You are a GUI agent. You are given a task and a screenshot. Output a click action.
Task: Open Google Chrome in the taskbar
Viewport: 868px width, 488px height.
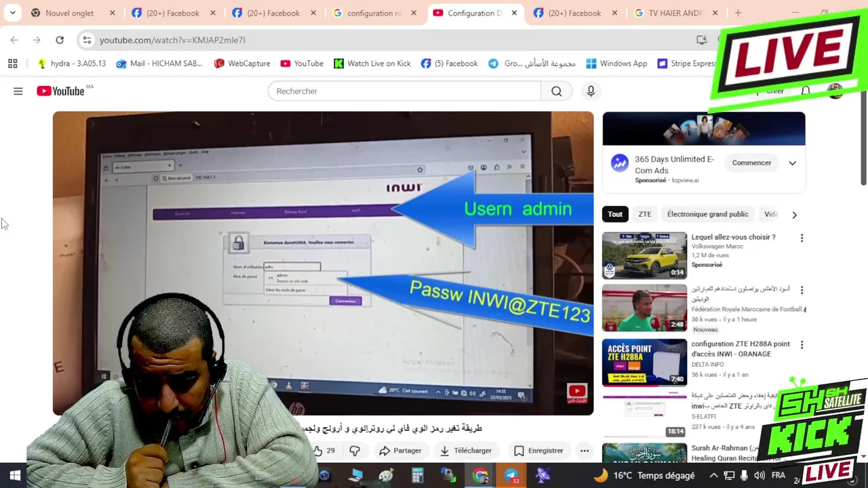coord(480,475)
